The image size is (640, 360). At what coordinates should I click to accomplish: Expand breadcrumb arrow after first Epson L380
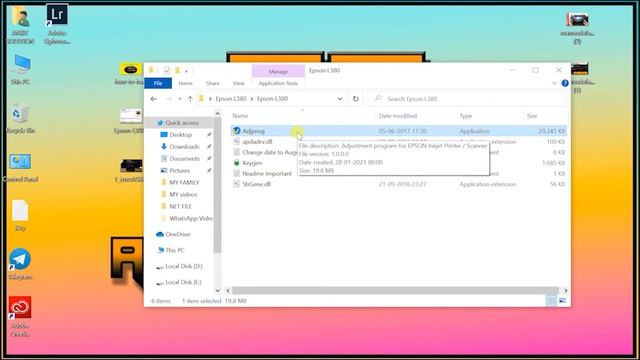[x=252, y=99]
